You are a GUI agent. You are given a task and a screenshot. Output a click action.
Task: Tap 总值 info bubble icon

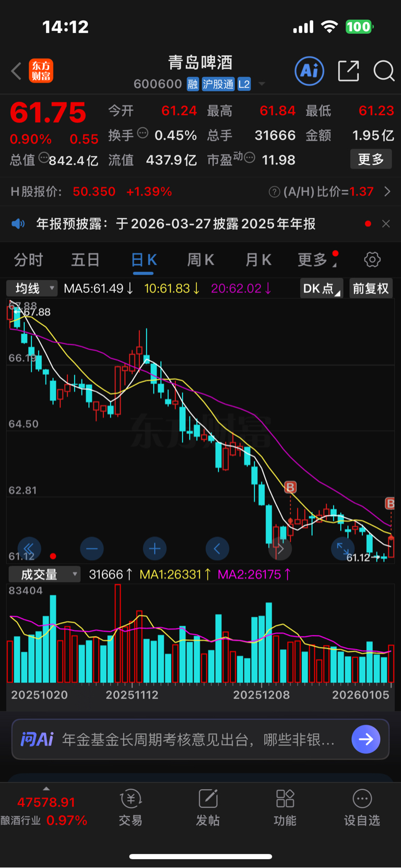coord(44,158)
